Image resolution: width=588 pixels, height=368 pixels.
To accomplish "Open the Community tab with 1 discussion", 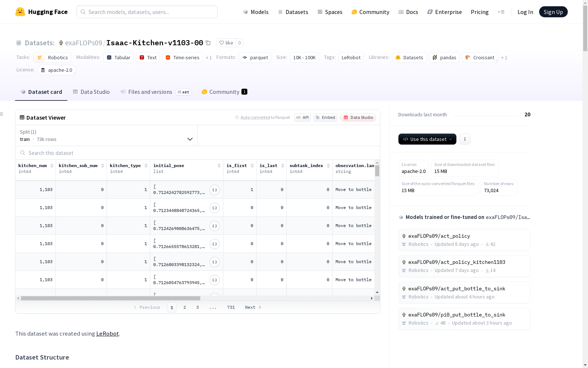I will 224,92.
